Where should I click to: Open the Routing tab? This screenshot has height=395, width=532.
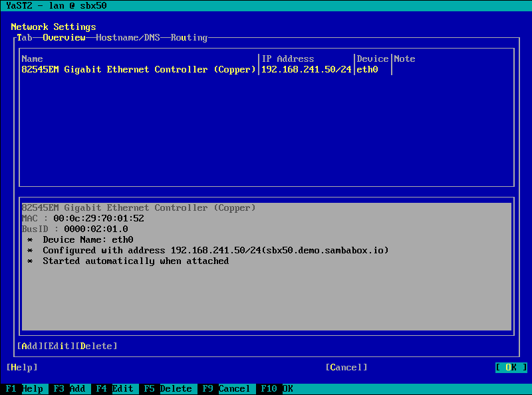[x=189, y=38]
